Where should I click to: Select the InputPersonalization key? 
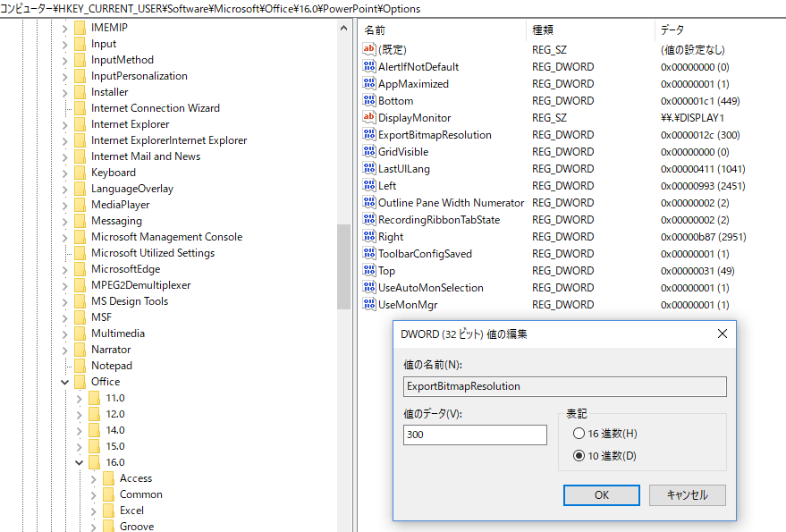(139, 76)
